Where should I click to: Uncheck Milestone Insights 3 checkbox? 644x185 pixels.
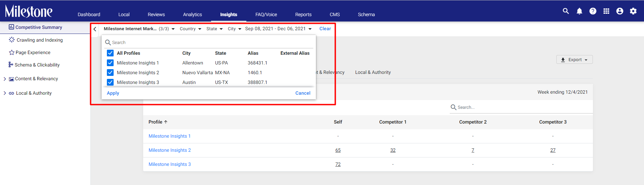pyautogui.click(x=110, y=82)
